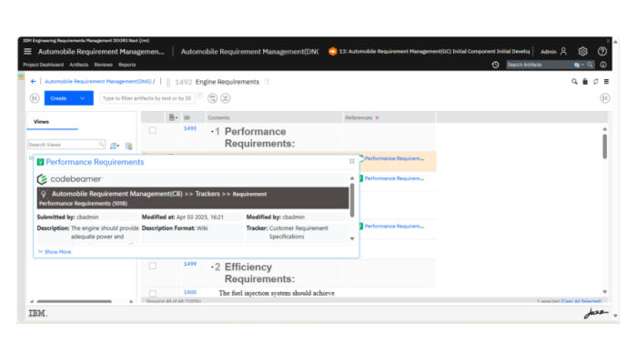637x364 pixels.
Task: Click the settings gear icon
Action: coord(583,52)
